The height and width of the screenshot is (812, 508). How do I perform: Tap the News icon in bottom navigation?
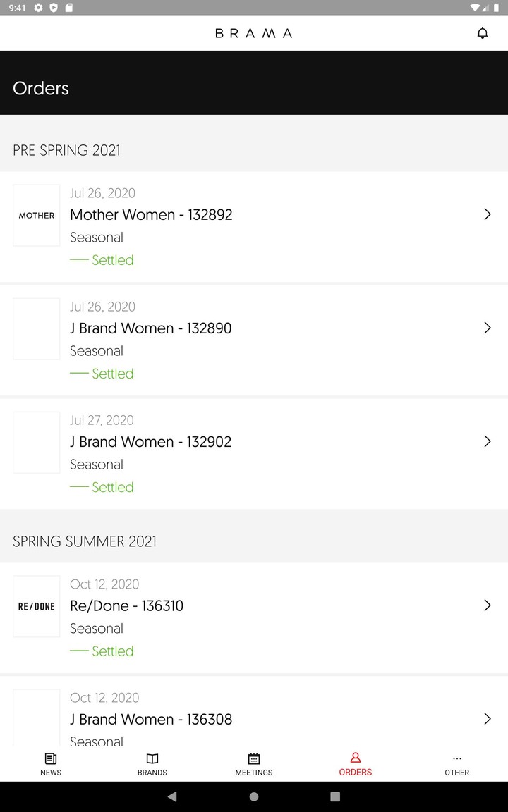coord(51,758)
